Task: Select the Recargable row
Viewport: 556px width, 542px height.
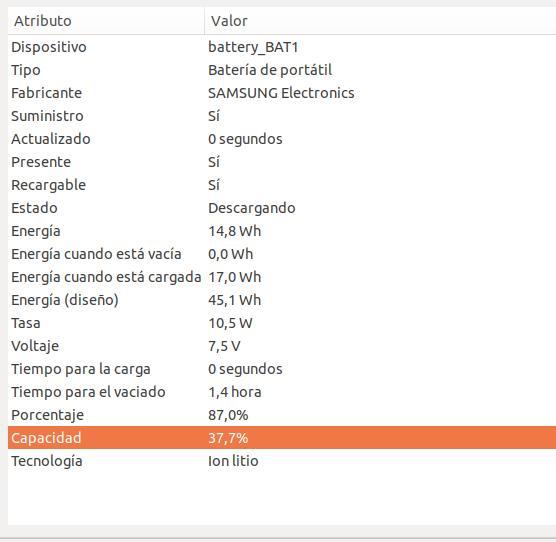Action: 282,185
